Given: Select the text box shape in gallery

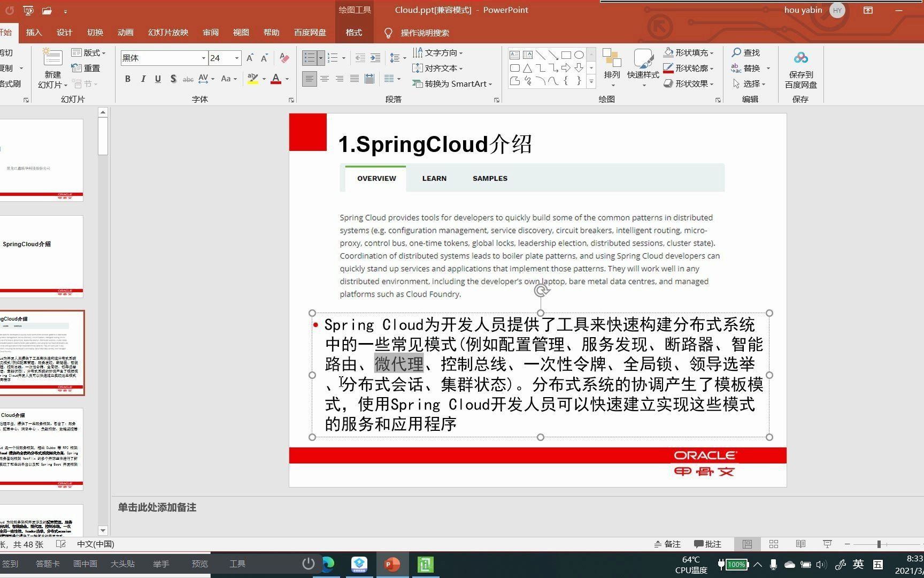Looking at the screenshot, I should tap(514, 55).
